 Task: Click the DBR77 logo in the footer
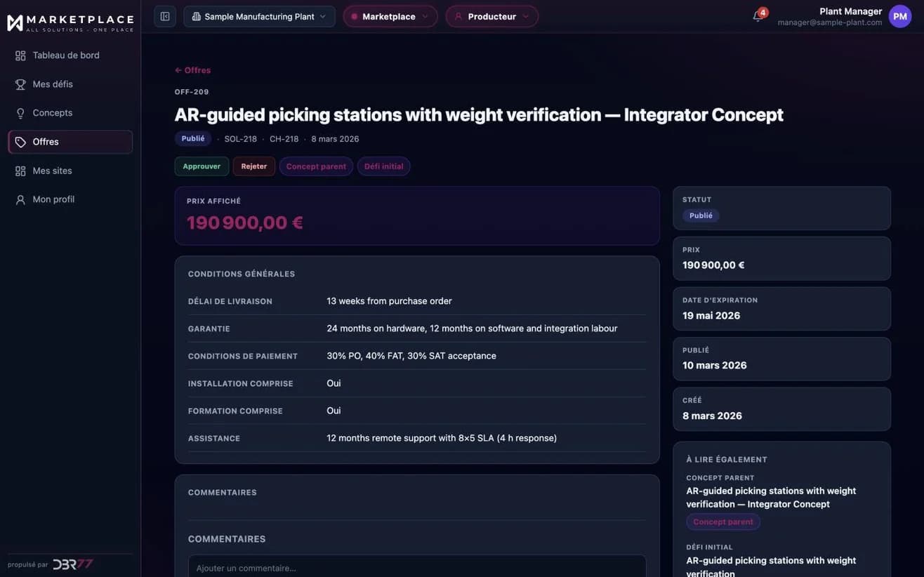point(73,564)
